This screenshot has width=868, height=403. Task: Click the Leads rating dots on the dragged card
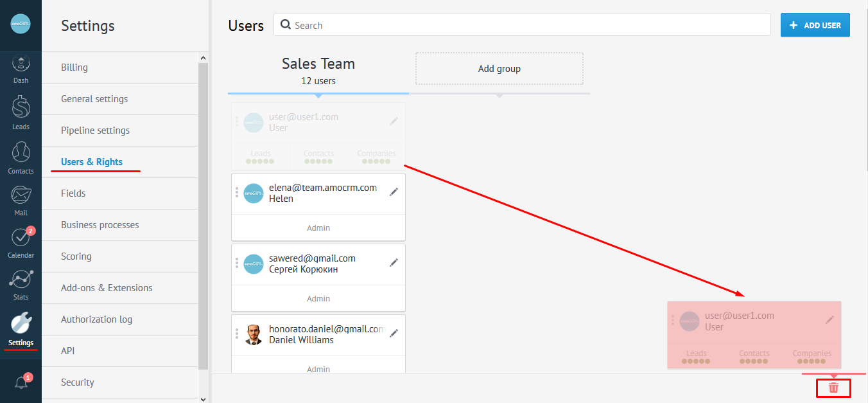(x=697, y=361)
